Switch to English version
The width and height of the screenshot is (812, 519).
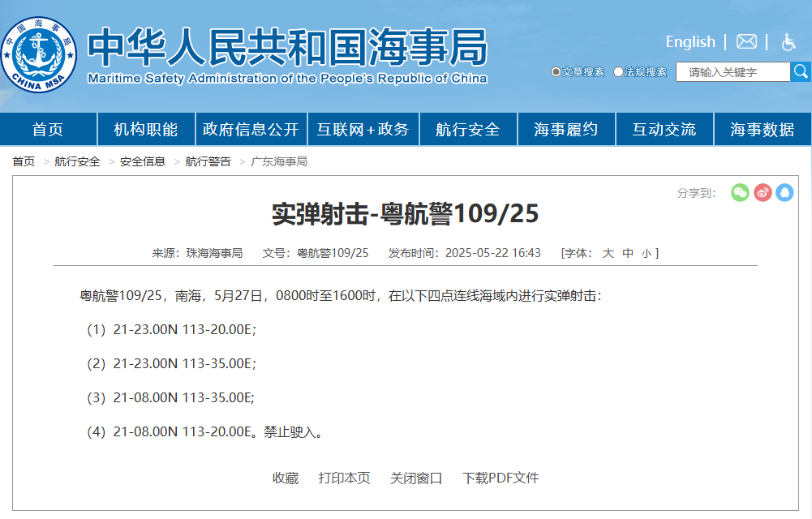click(x=690, y=41)
